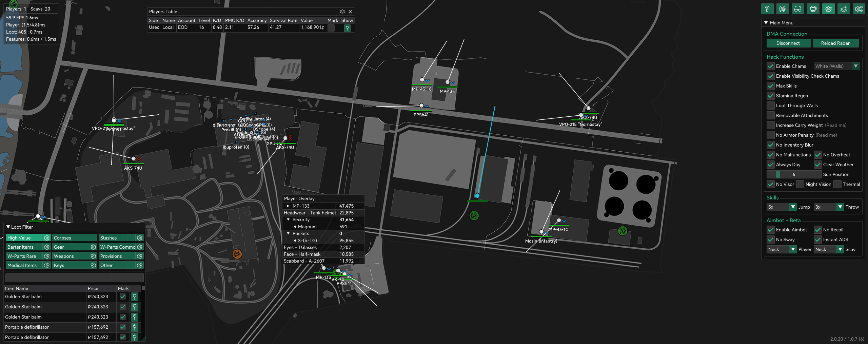Enable Loot Through Walls
Viewport: 868px width, 344px height.
pyautogui.click(x=771, y=106)
